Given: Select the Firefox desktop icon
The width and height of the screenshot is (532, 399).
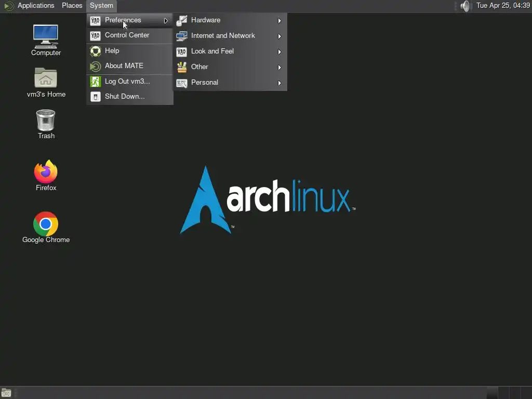Looking at the screenshot, I should [x=46, y=176].
